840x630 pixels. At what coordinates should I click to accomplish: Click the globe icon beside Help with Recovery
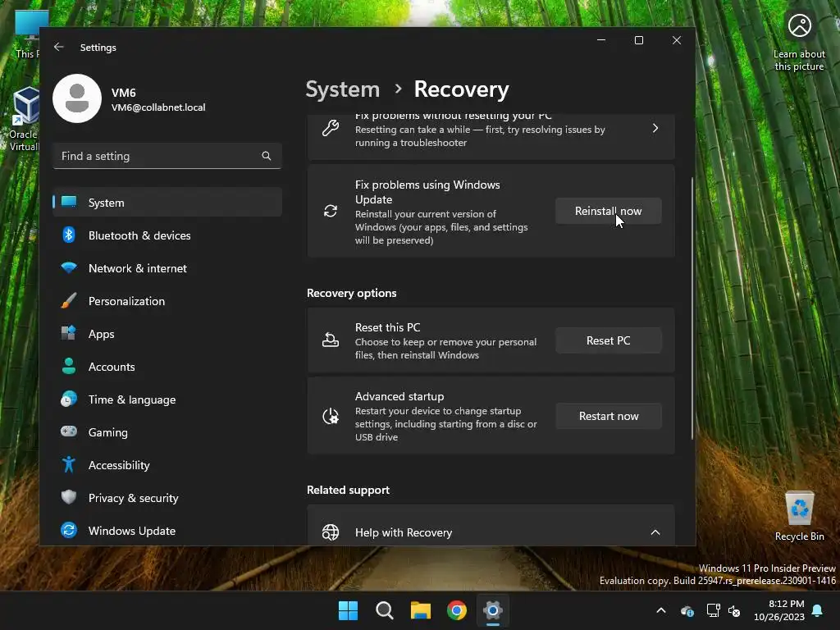pos(331,532)
